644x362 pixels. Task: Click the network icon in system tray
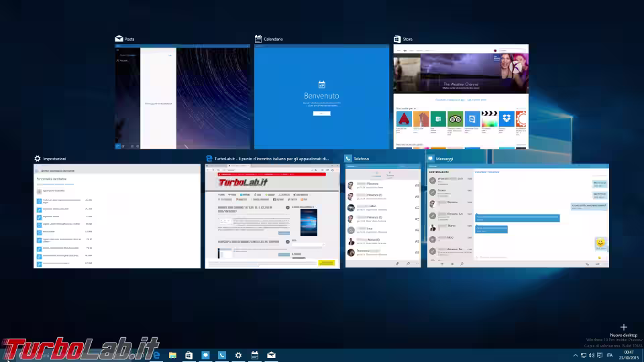pyautogui.click(x=583, y=355)
